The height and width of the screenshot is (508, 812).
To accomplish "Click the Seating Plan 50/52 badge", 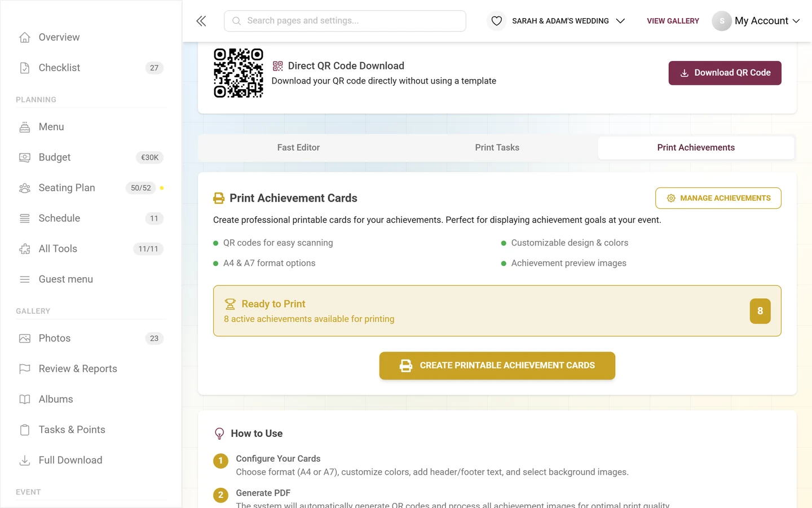I will tap(141, 188).
